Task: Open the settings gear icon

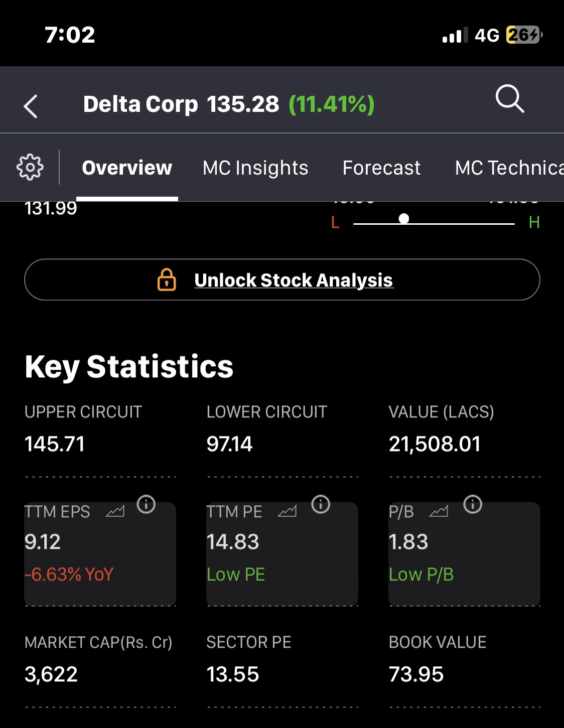Action: click(30, 167)
